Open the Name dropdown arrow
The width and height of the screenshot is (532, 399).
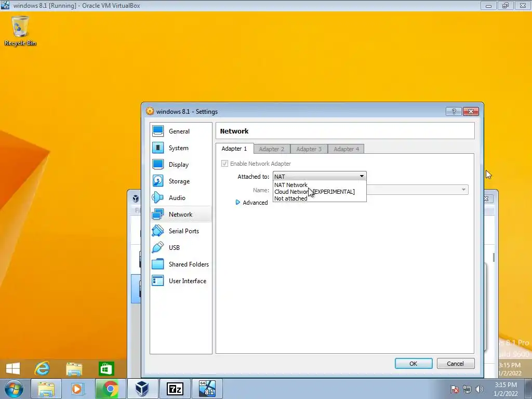463,190
